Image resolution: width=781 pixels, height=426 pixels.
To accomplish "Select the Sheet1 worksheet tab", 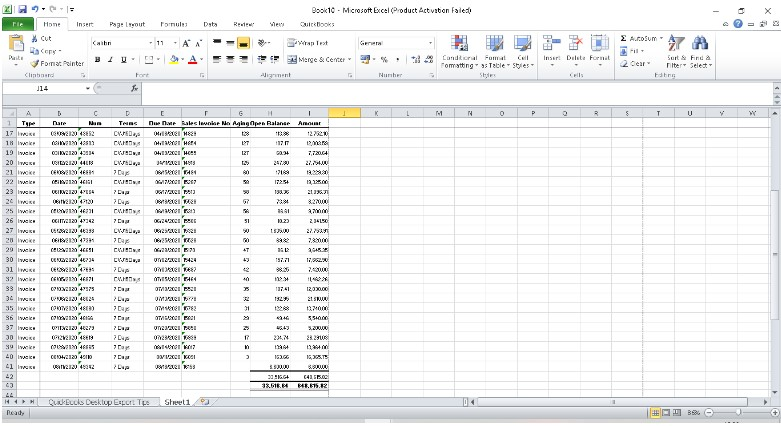I will tap(177, 402).
